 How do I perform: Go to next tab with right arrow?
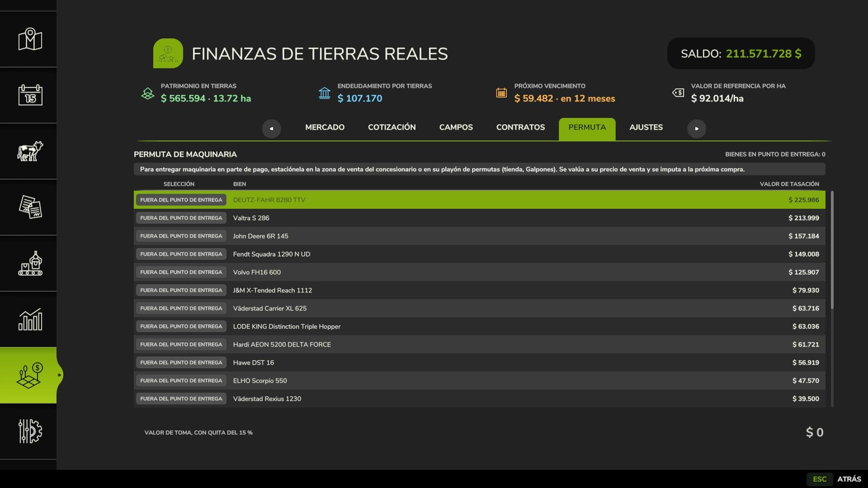click(x=696, y=128)
